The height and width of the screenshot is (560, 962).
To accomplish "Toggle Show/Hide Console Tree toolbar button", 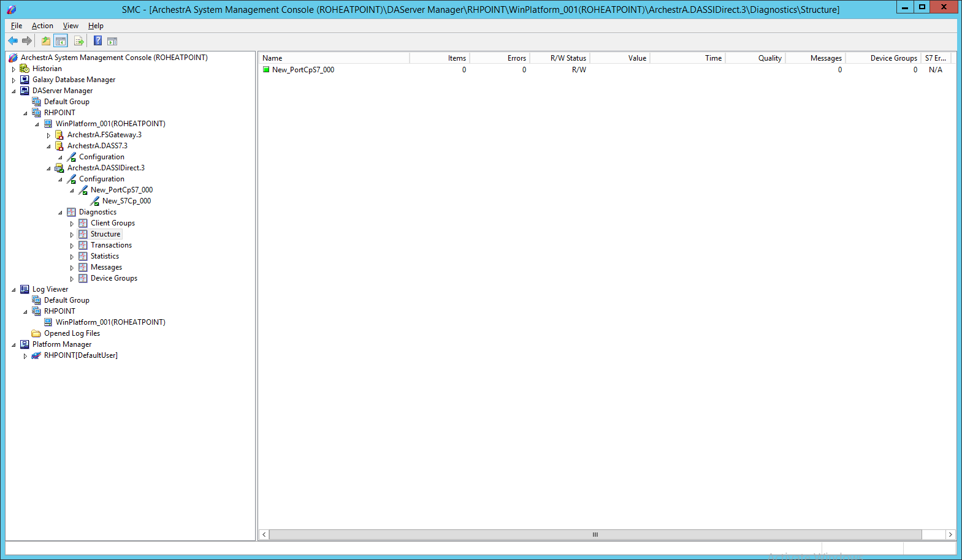I will pos(61,41).
